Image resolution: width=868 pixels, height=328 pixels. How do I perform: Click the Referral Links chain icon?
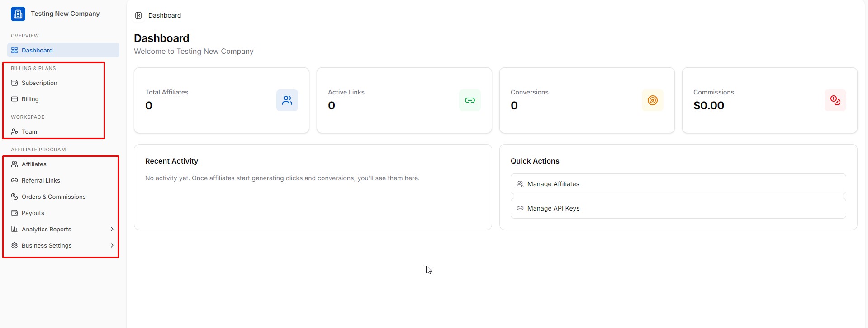pos(14,180)
